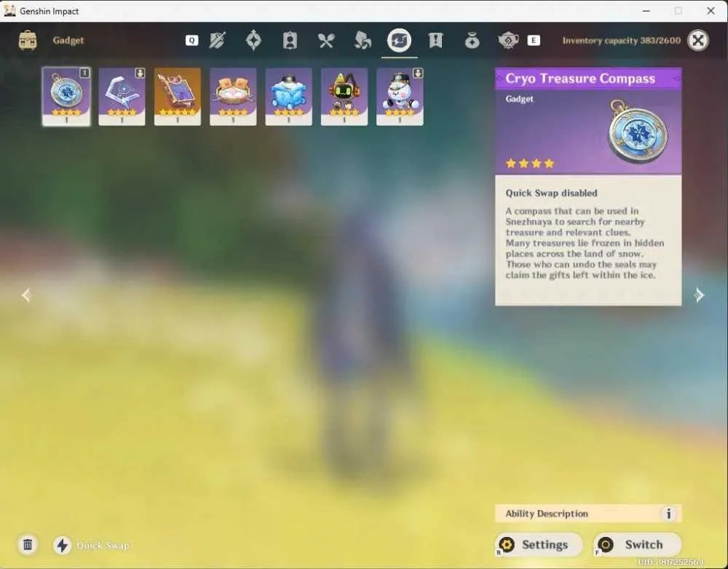Click the large compass image in details panel
Screen dimensions: 728x569
pyautogui.click(x=638, y=132)
